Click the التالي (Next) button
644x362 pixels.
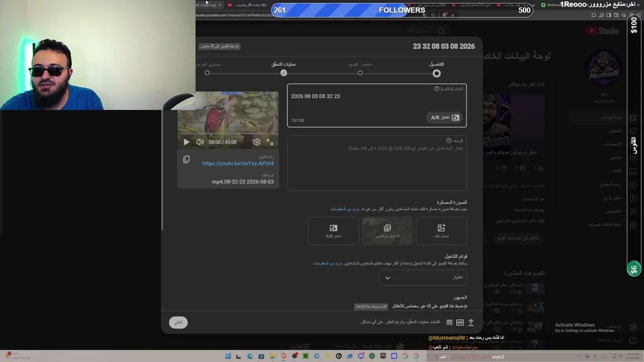click(179, 322)
